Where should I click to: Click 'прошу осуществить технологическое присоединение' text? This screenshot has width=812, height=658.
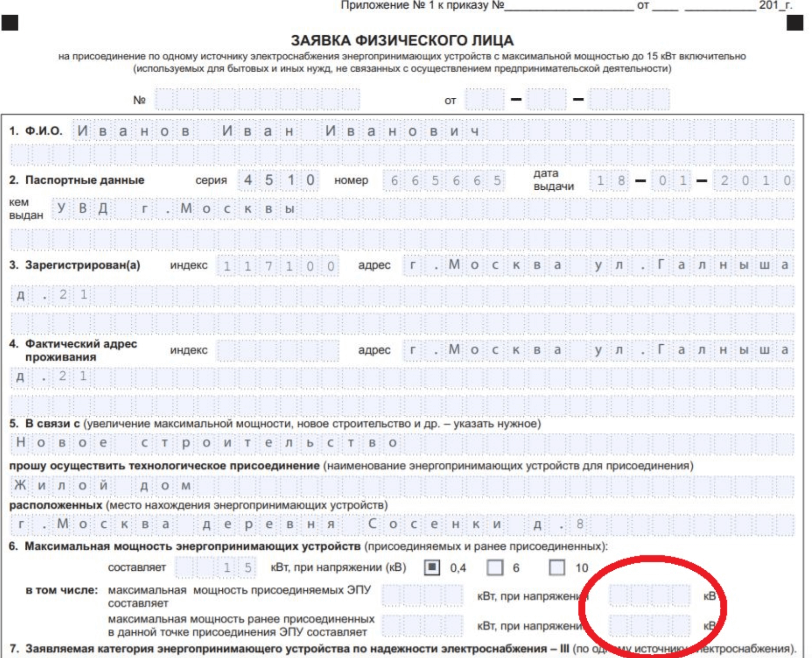click(x=164, y=466)
